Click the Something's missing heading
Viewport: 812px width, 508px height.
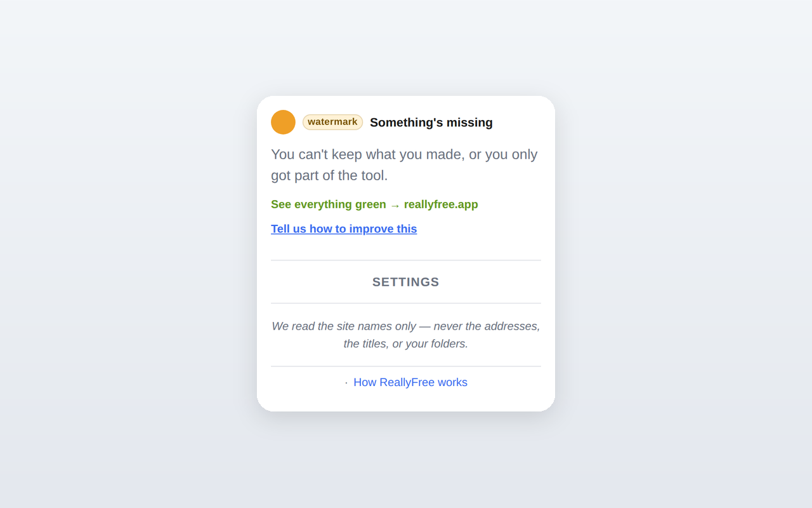pyautogui.click(x=431, y=123)
